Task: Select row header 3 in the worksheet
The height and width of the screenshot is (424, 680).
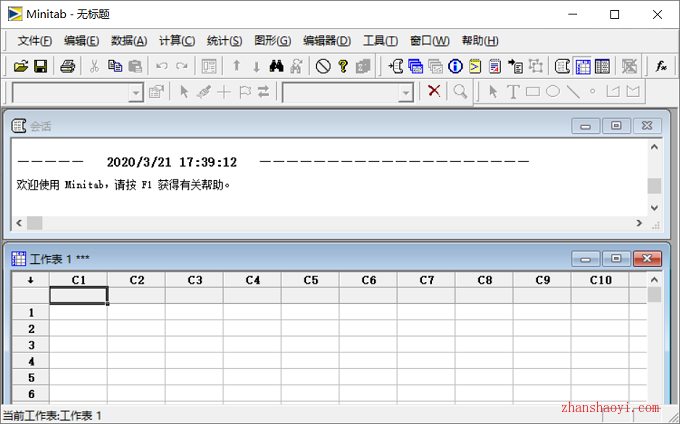Action: pos(31,345)
